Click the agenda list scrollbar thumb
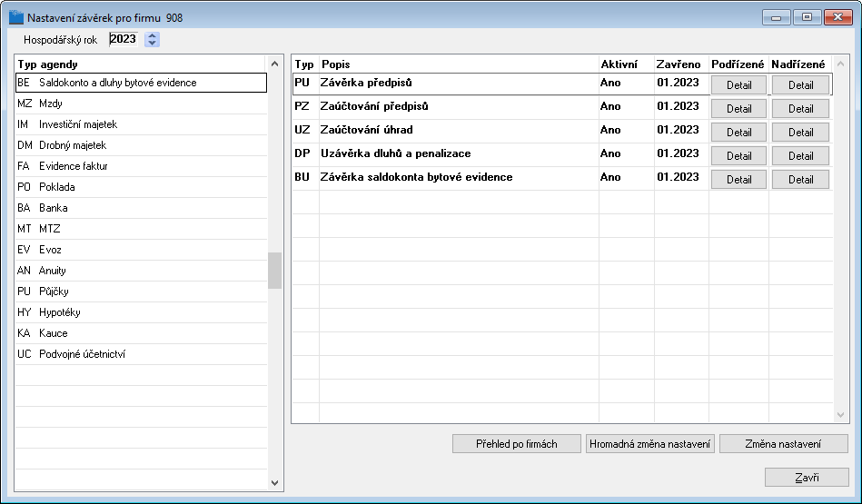This screenshot has height=504, width=862. pyautogui.click(x=275, y=271)
